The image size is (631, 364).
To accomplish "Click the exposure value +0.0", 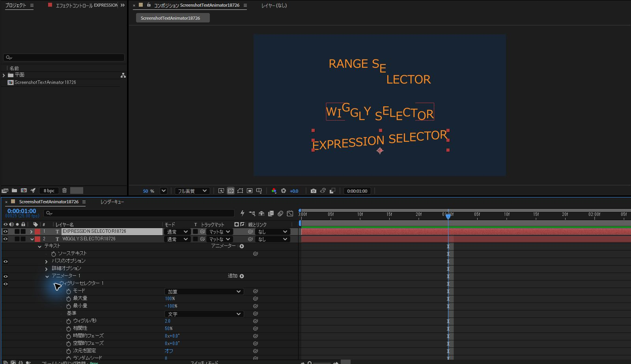I will [294, 191].
